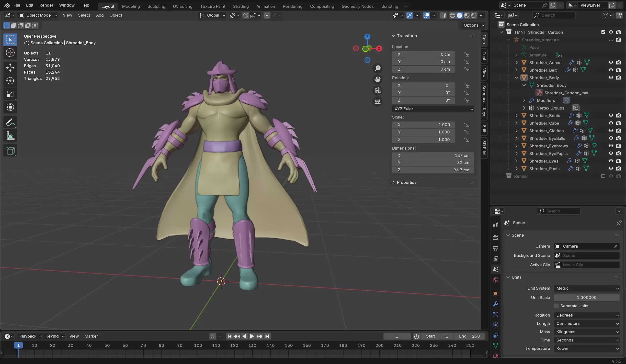Select the Move tool in toolbar
The image size is (626, 364).
10,67
